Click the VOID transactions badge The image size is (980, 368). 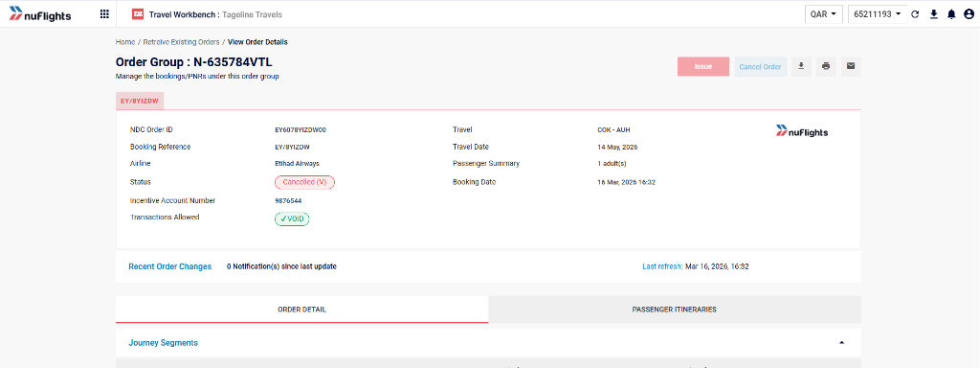pyautogui.click(x=292, y=219)
